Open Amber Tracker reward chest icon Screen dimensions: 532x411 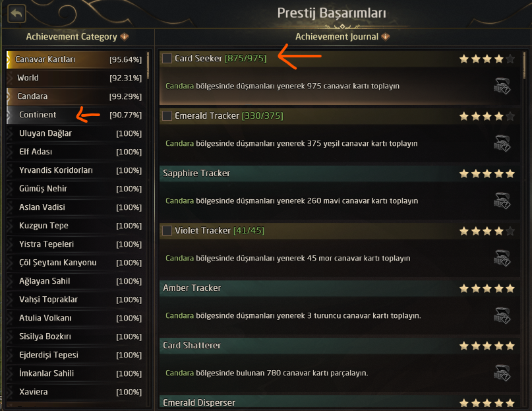click(x=503, y=316)
